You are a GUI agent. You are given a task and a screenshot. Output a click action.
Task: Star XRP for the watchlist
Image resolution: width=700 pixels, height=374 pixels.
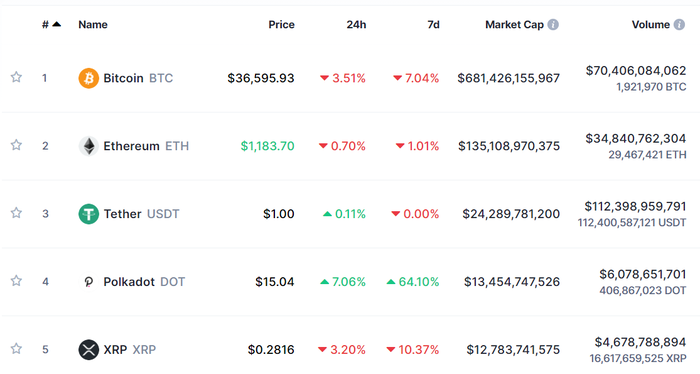[16, 349]
